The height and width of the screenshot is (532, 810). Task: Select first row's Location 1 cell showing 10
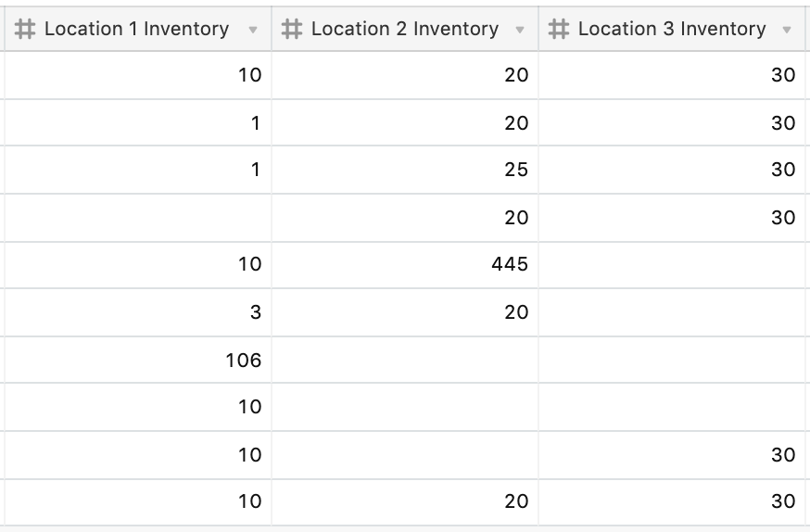point(137,75)
